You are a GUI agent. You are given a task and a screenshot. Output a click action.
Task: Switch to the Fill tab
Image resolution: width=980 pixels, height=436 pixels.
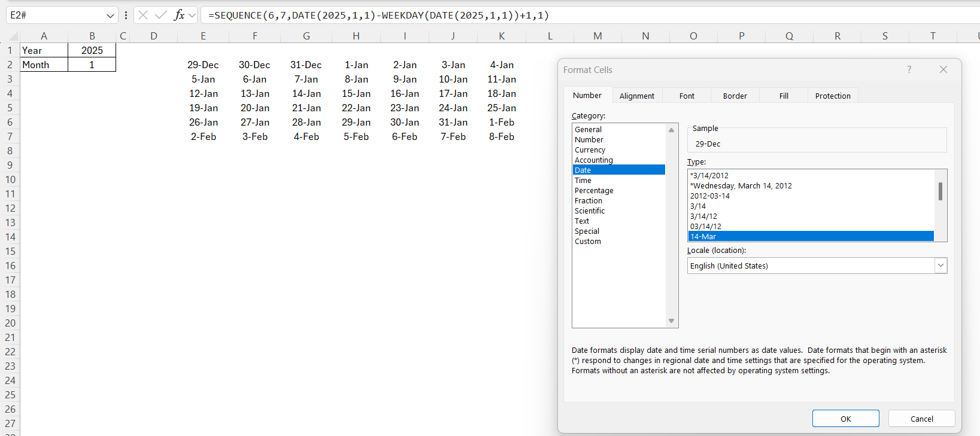(x=784, y=96)
